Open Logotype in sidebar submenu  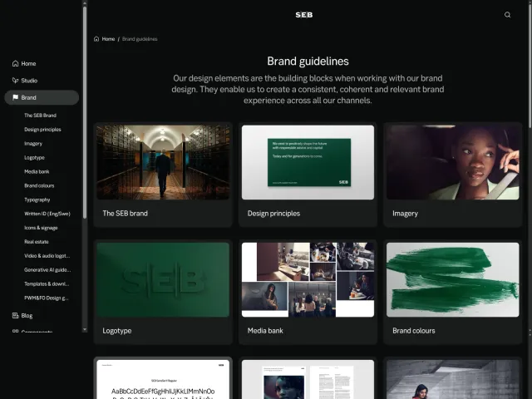(34, 157)
